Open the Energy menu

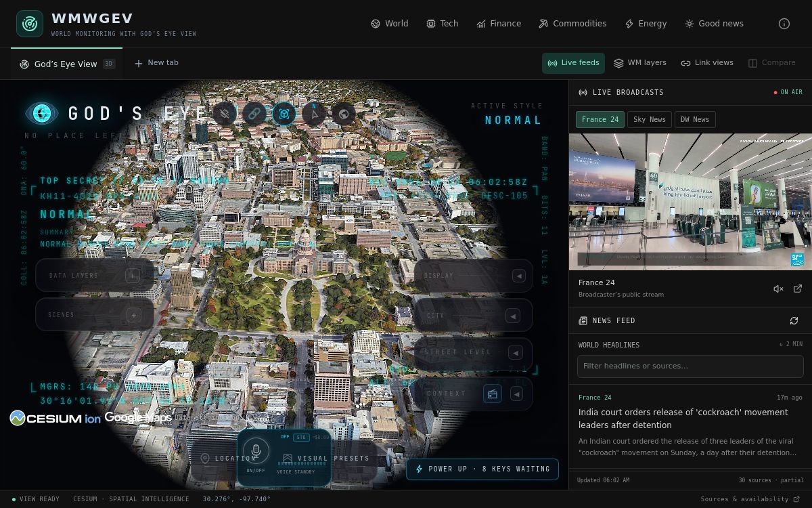tap(646, 24)
